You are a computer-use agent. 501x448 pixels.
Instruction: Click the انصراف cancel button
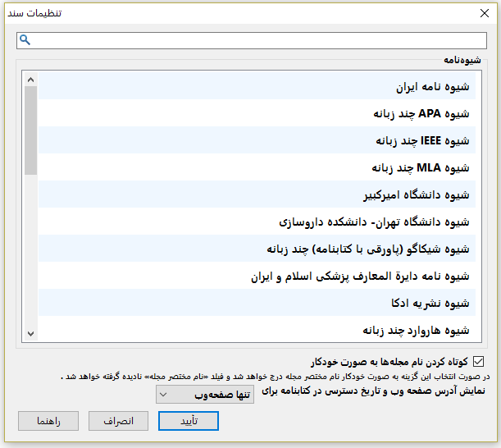(118, 421)
